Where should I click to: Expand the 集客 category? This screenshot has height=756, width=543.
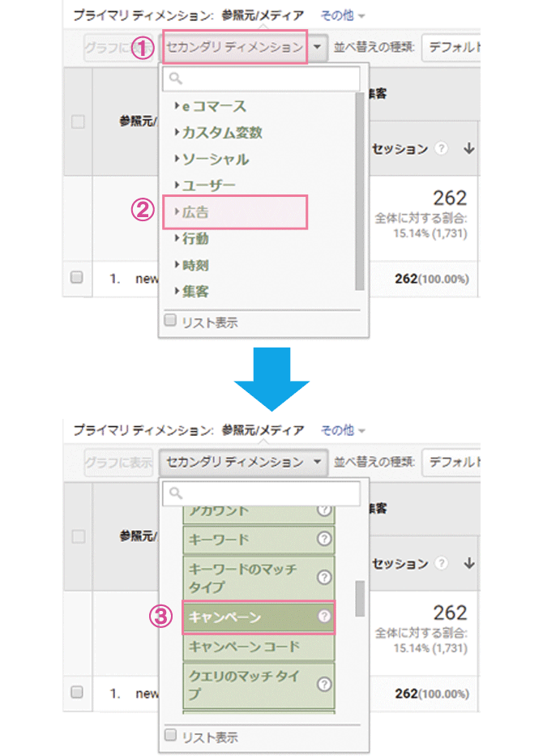tap(191, 291)
